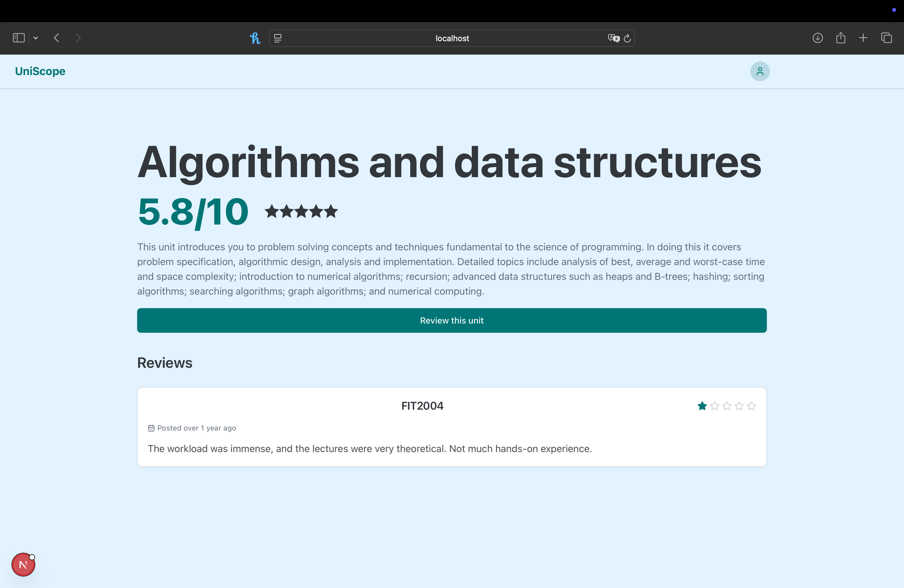Click the Honey extension icon
Image resolution: width=904 pixels, height=588 pixels.
click(255, 38)
